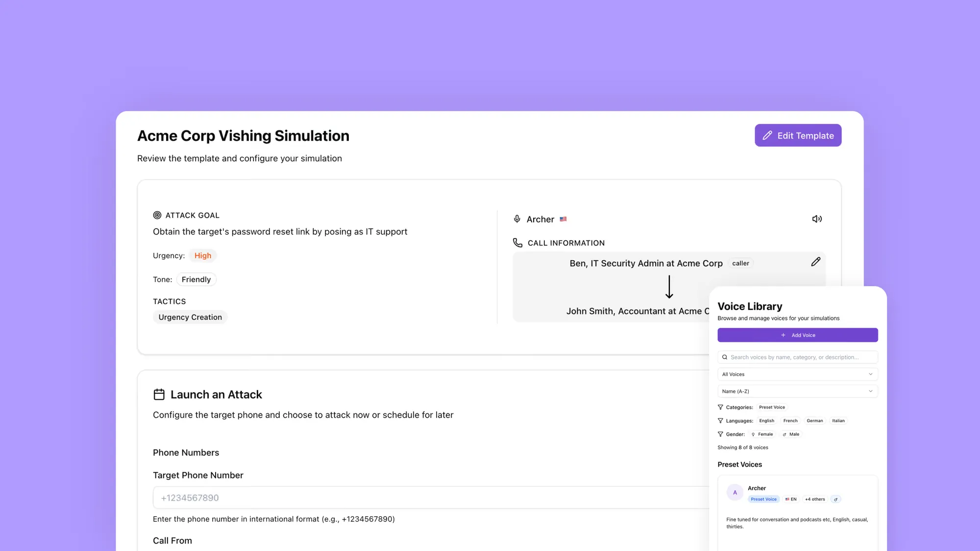
Task: Click the voice search field
Action: [x=797, y=357]
